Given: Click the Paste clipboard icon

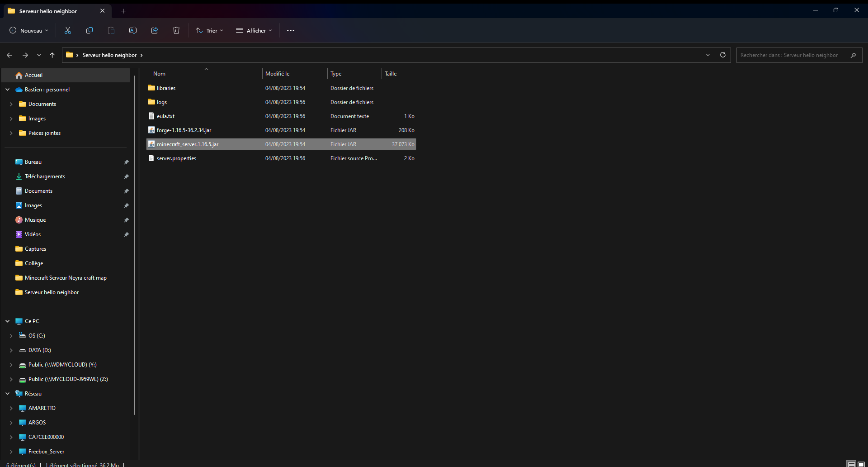Looking at the screenshot, I should [111, 30].
